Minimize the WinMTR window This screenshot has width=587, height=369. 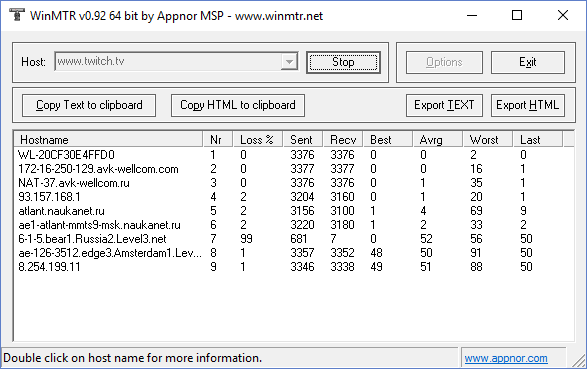pos(472,15)
